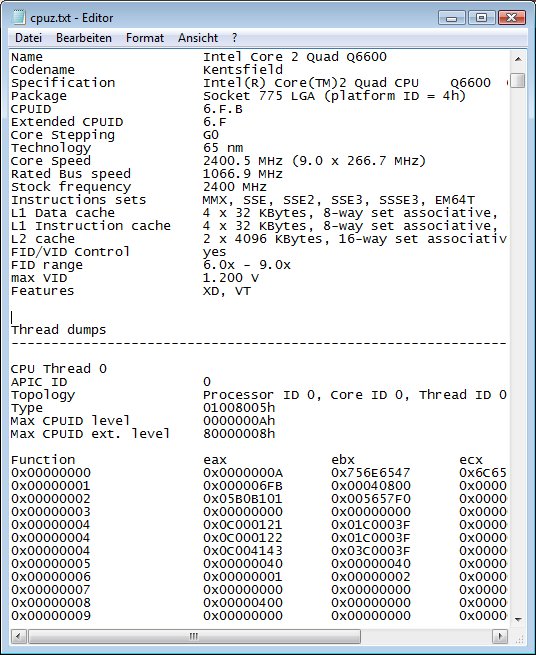This screenshot has width=536, height=655.
Task: Click the Technology value '65 nm'
Action: click(x=223, y=148)
